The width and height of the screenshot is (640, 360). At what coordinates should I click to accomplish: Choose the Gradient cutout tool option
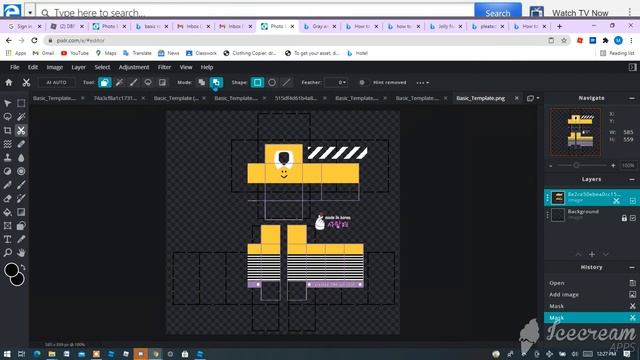(x=162, y=82)
